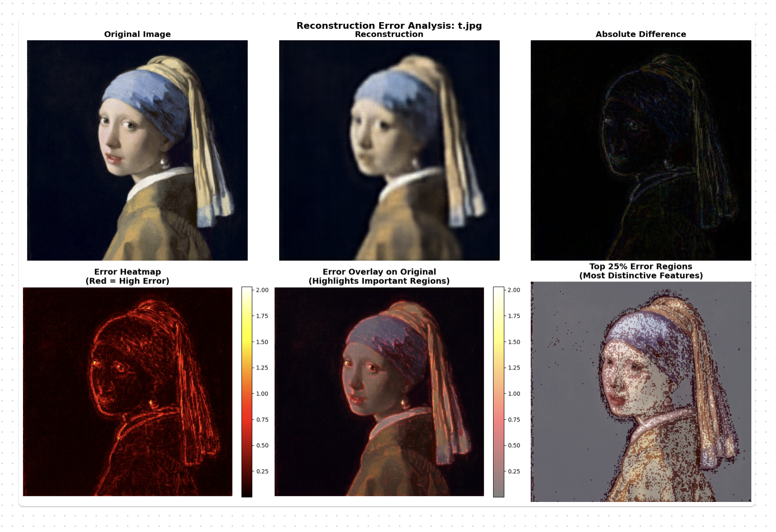The image size is (776, 532).
Task: Click the Reconstruction image panel
Action: tap(389, 150)
